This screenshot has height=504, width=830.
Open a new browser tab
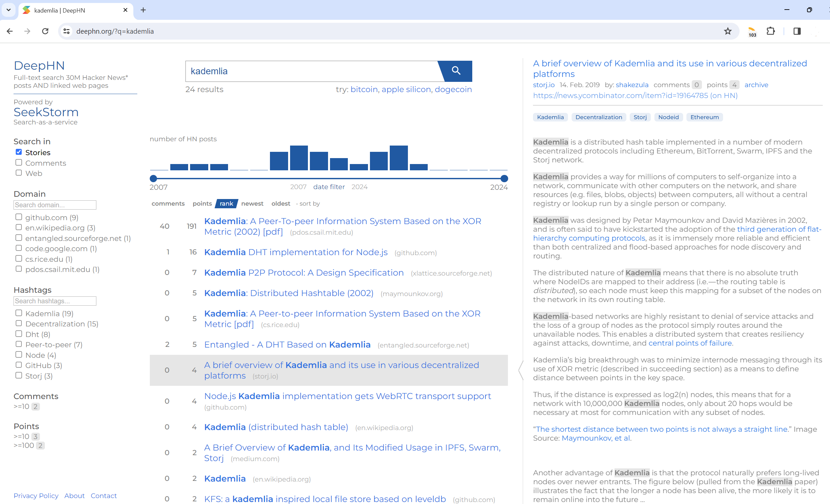click(143, 10)
